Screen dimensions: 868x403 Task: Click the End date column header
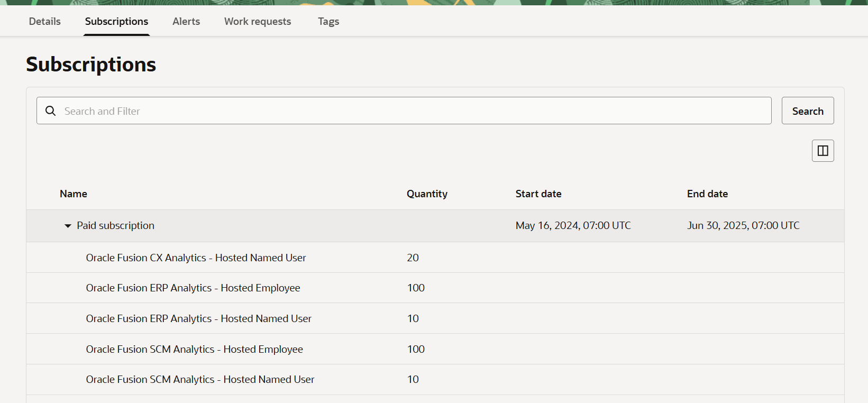pos(707,194)
